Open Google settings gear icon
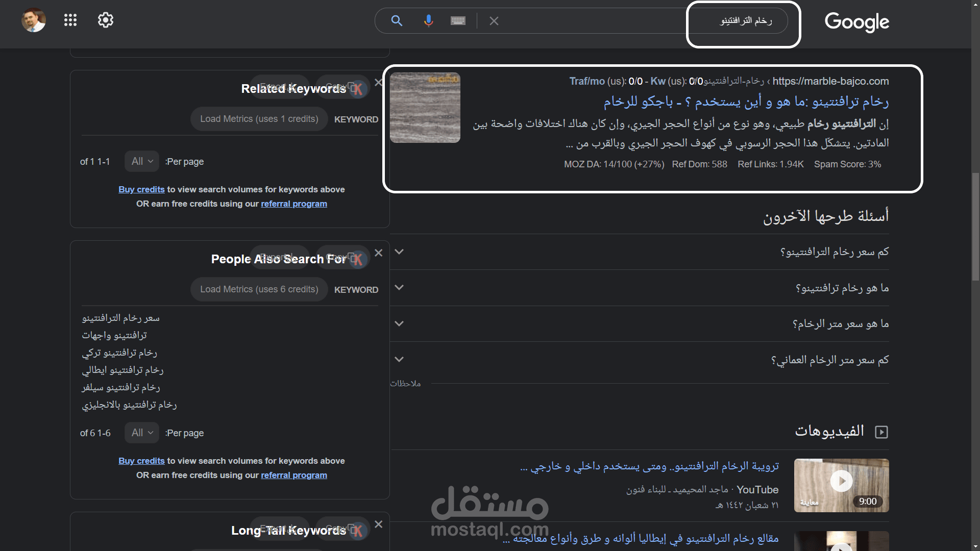 click(105, 20)
